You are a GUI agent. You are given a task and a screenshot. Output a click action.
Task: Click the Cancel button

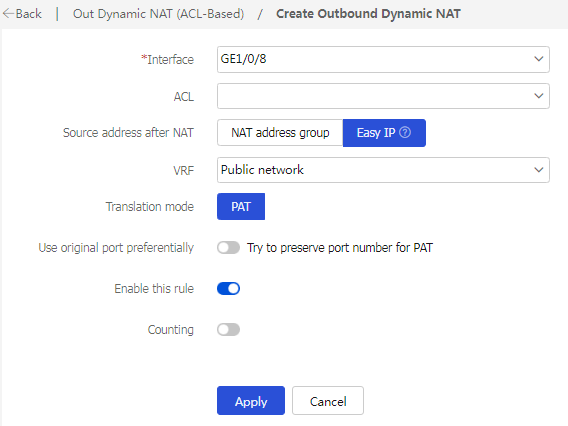click(328, 401)
